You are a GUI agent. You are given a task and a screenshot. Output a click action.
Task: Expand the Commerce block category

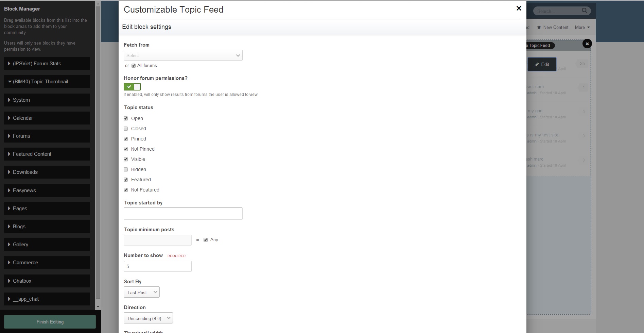pyautogui.click(x=47, y=263)
